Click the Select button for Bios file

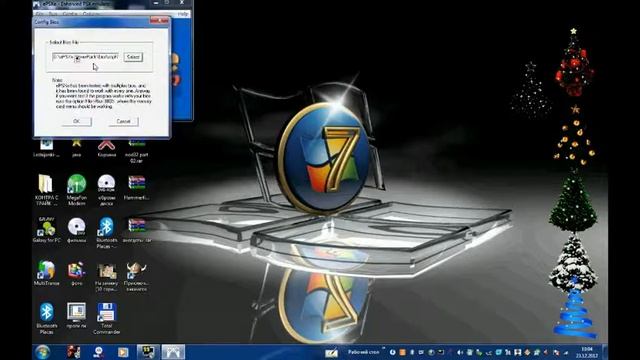[x=133, y=57]
